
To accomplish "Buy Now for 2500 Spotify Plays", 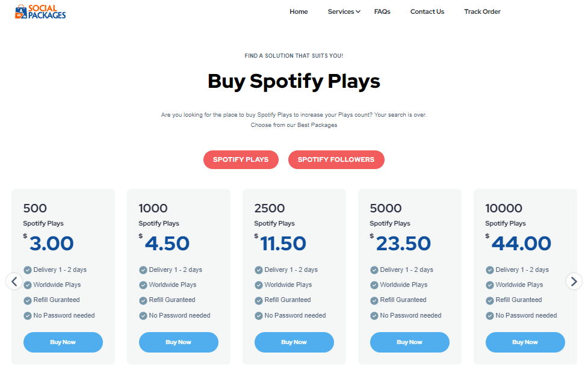I will [x=294, y=342].
